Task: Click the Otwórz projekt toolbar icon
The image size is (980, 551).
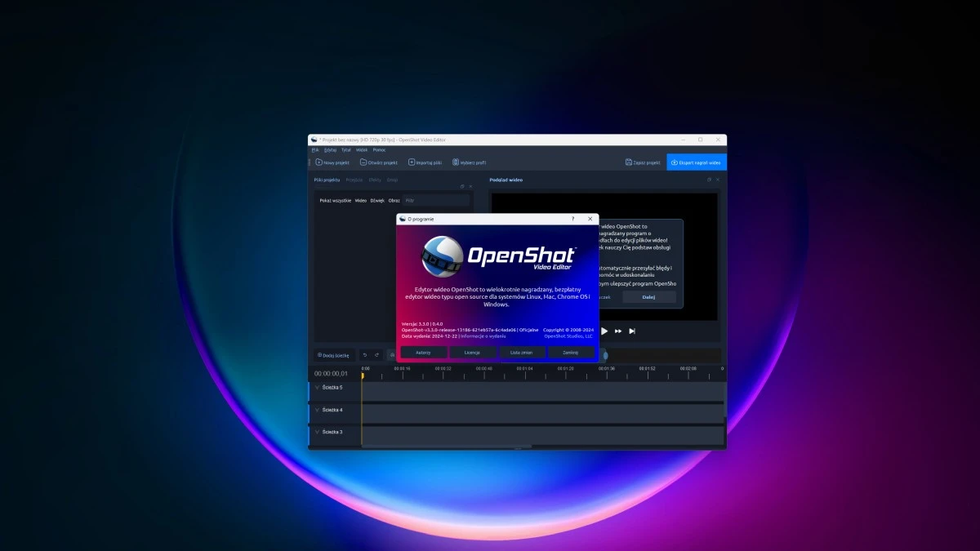Action: tap(363, 162)
